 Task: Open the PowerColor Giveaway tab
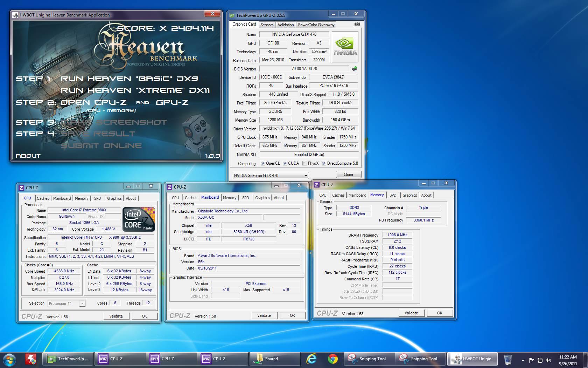click(316, 25)
